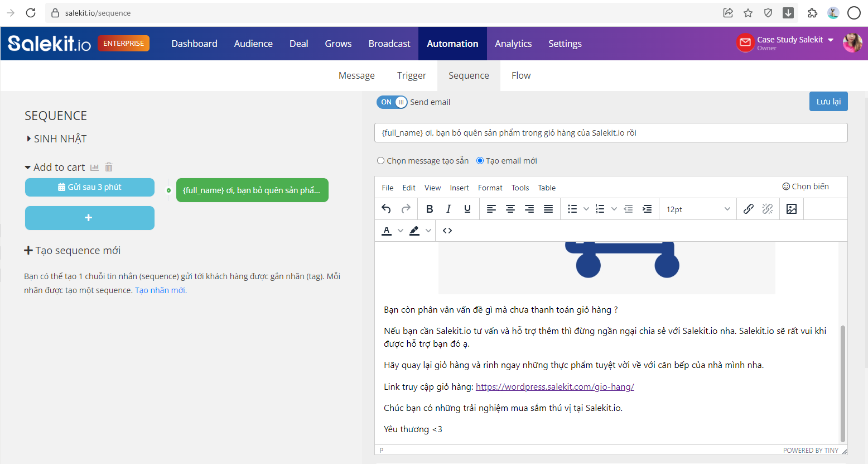
Task: Open the bullet list style dropdown arrow
Action: click(x=586, y=209)
